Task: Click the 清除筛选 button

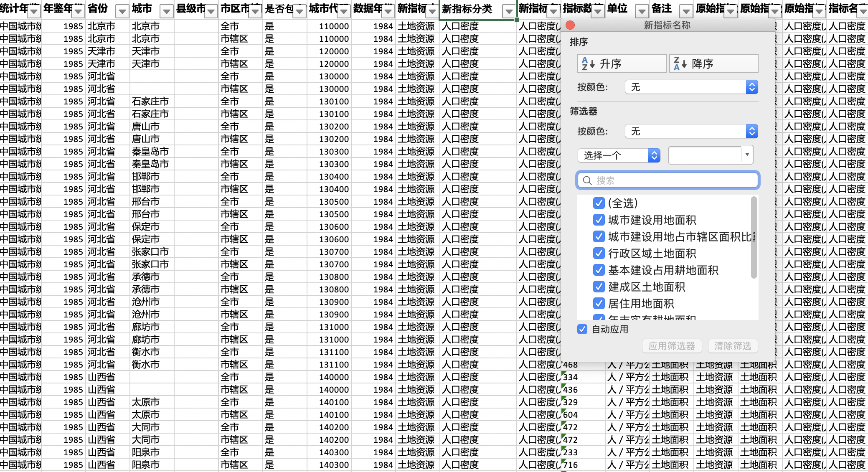Action: pos(732,346)
